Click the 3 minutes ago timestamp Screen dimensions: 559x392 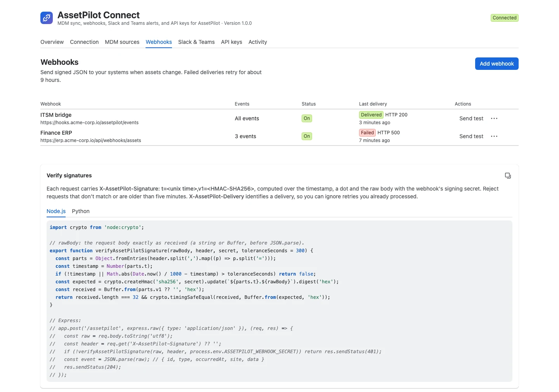375,123
